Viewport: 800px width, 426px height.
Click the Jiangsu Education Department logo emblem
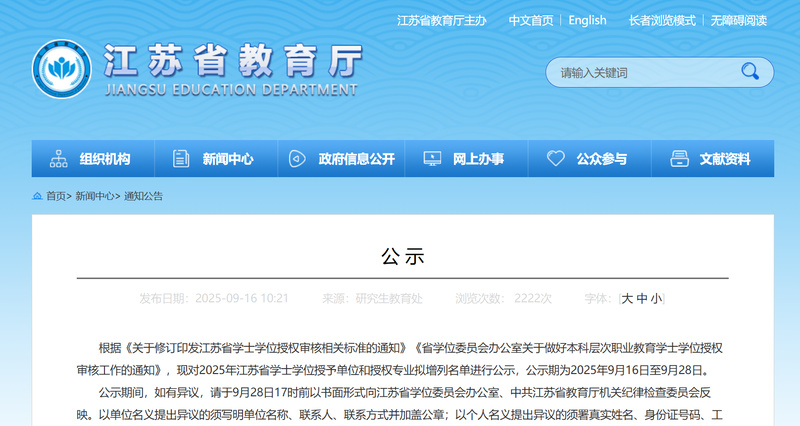pyautogui.click(x=63, y=71)
